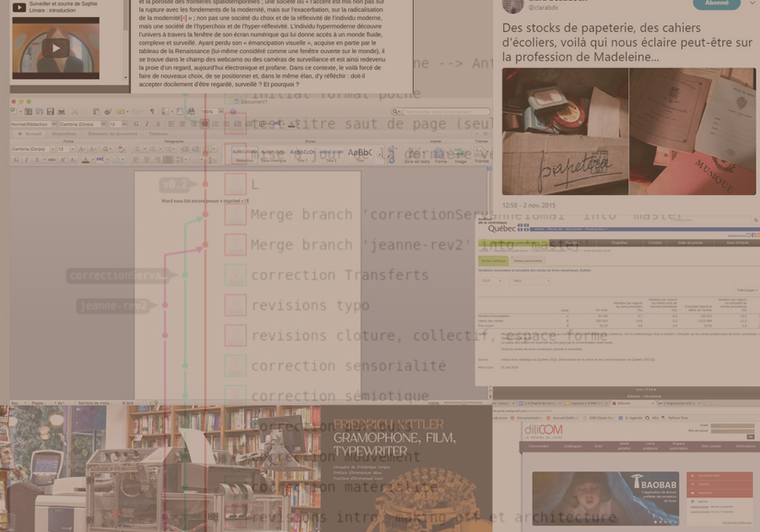Tick the square beside 'correction Transferts' commit

(x=236, y=275)
